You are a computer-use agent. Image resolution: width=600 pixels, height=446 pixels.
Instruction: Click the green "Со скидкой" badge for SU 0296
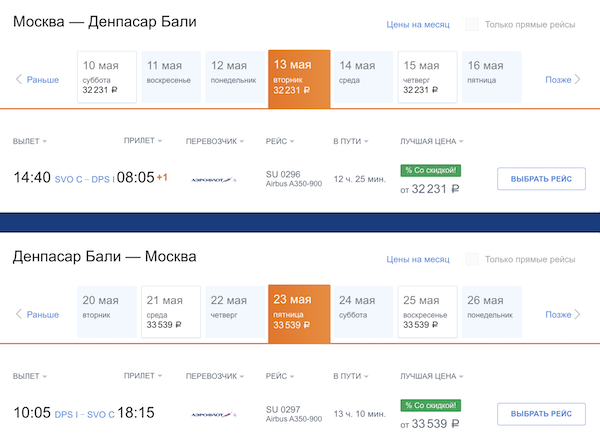coord(430,171)
